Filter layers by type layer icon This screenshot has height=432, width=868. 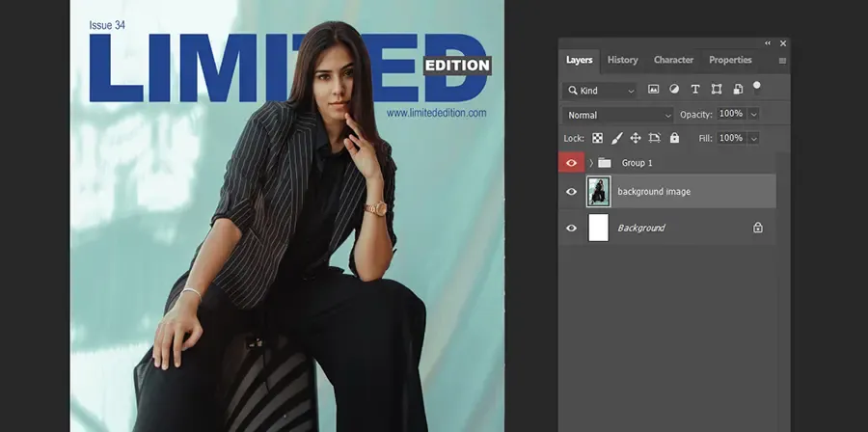pos(695,90)
